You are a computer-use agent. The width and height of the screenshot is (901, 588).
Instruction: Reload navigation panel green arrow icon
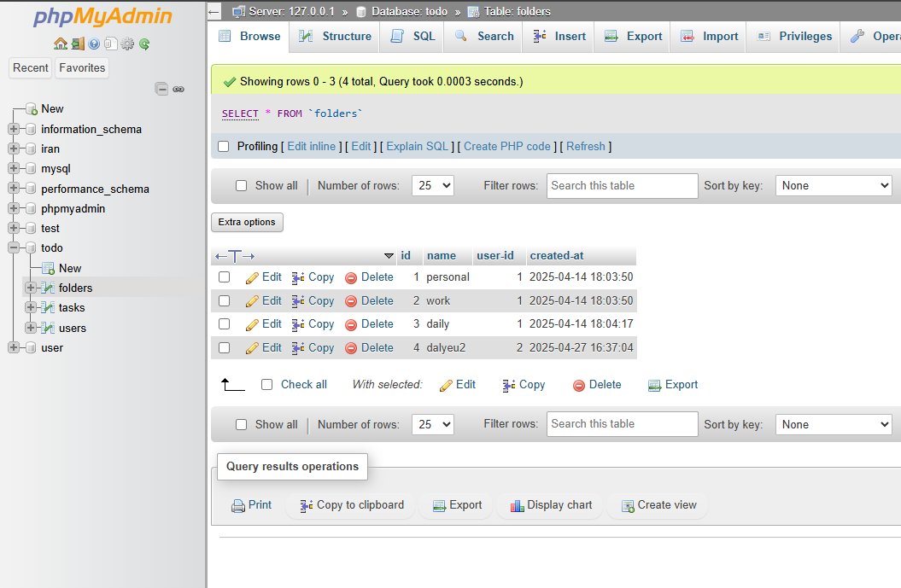[144, 44]
